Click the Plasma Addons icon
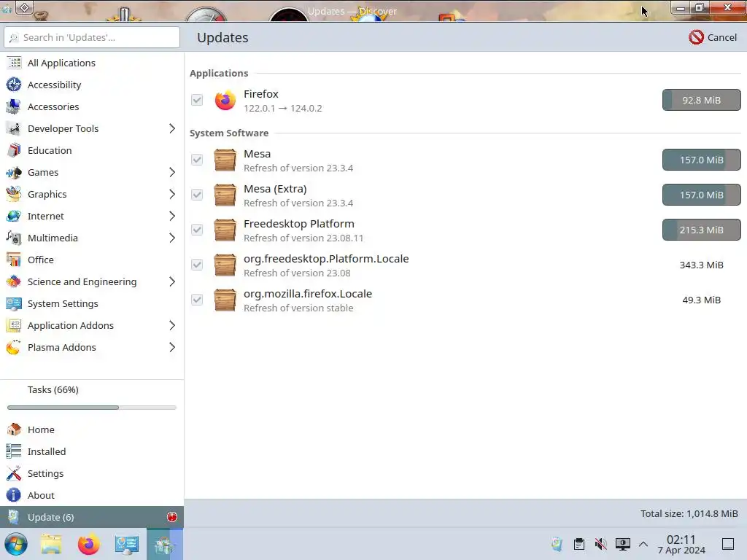 click(x=14, y=348)
